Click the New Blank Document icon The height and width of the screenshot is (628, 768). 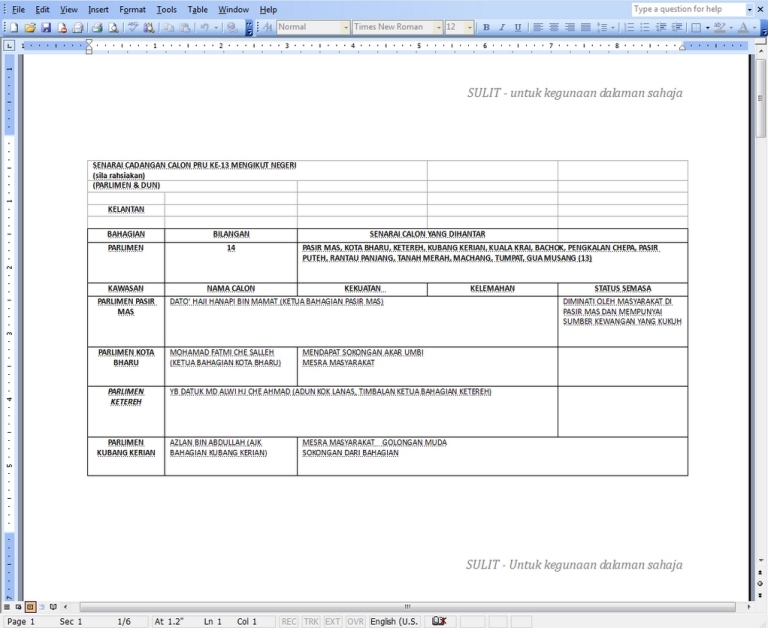pyautogui.click(x=11, y=28)
